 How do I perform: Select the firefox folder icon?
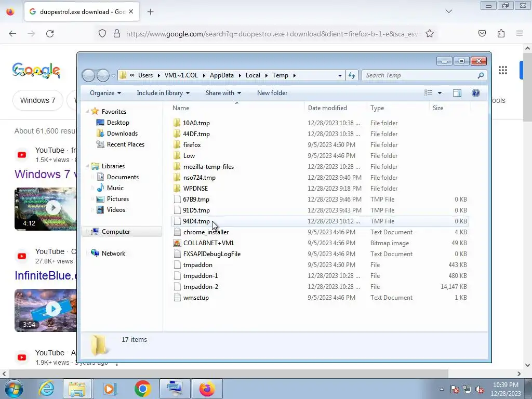[177, 144]
